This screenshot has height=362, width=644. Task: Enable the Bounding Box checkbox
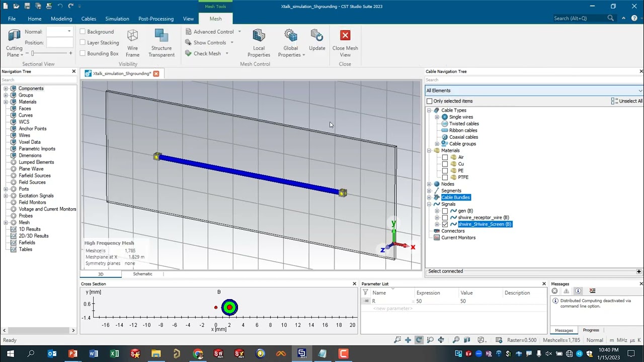tap(83, 53)
